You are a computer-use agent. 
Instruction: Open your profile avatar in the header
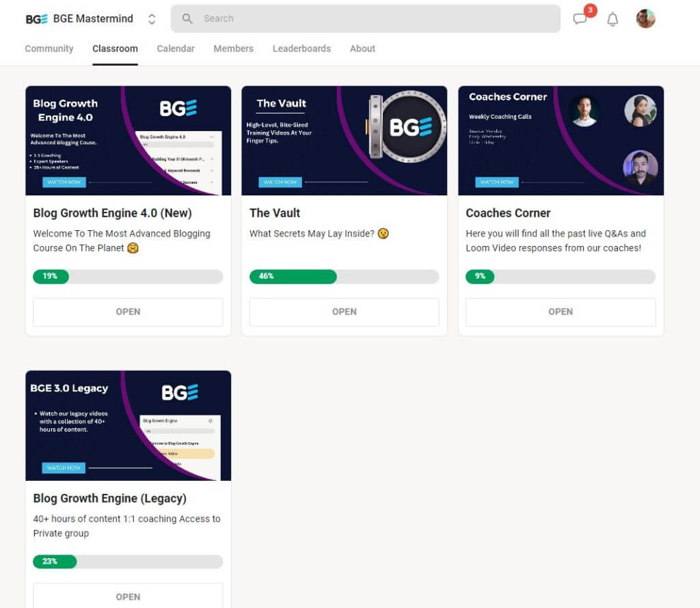(x=645, y=18)
